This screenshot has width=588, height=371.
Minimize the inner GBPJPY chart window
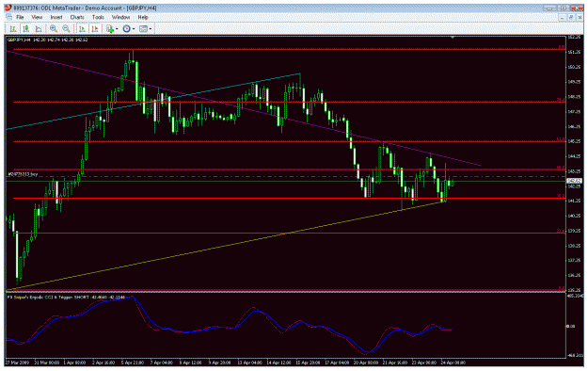pyautogui.click(x=562, y=17)
